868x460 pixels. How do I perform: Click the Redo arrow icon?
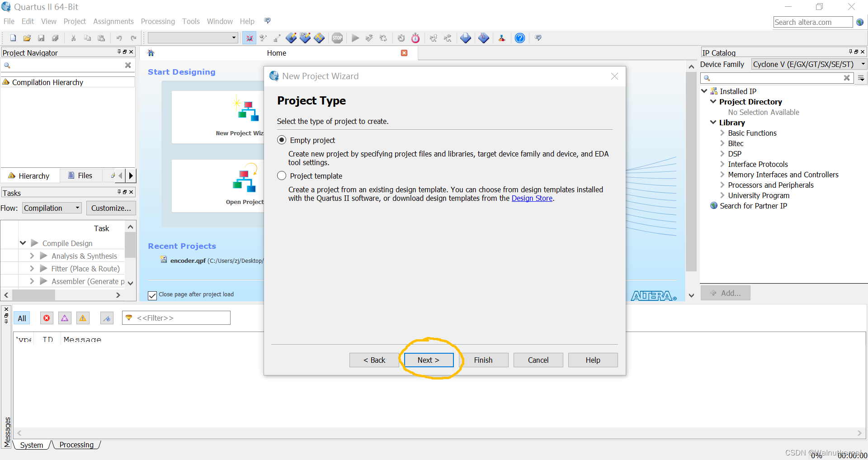(133, 38)
